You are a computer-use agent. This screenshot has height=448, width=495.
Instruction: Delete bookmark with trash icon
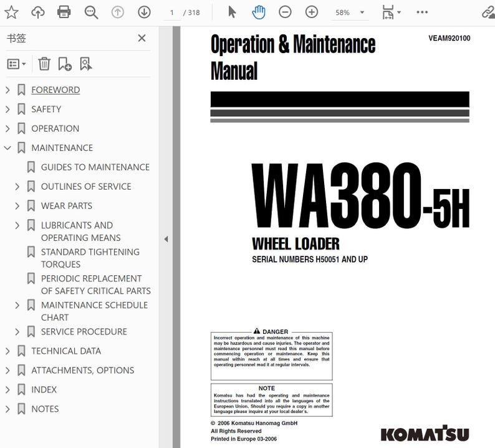(44, 64)
